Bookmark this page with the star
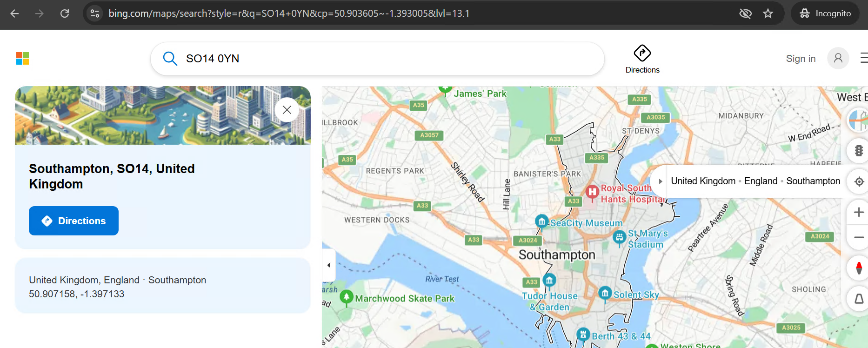The width and height of the screenshot is (868, 348). [x=768, y=13]
